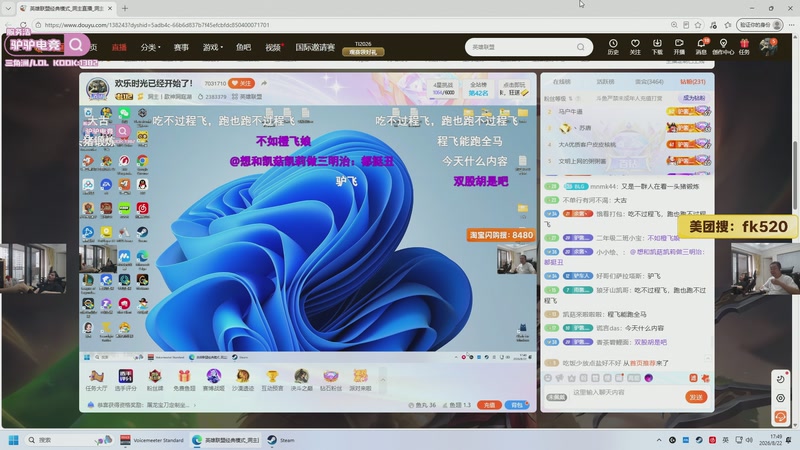Click the headset support icon on right sidebar
800x450 pixels.
[x=780, y=417]
